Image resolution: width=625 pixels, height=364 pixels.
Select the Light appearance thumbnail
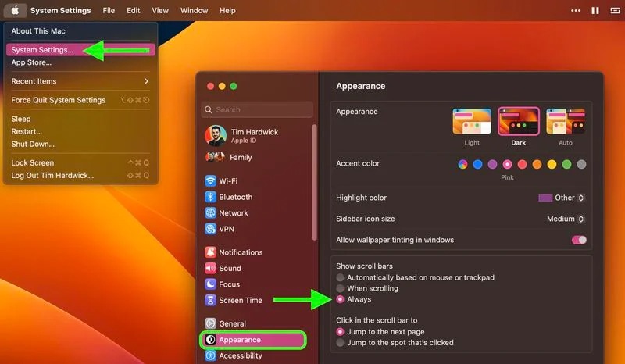point(472,121)
